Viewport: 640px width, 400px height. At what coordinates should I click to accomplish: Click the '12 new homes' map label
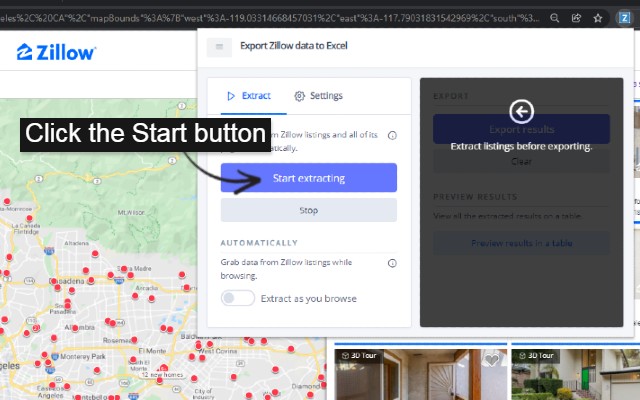(x=162, y=375)
